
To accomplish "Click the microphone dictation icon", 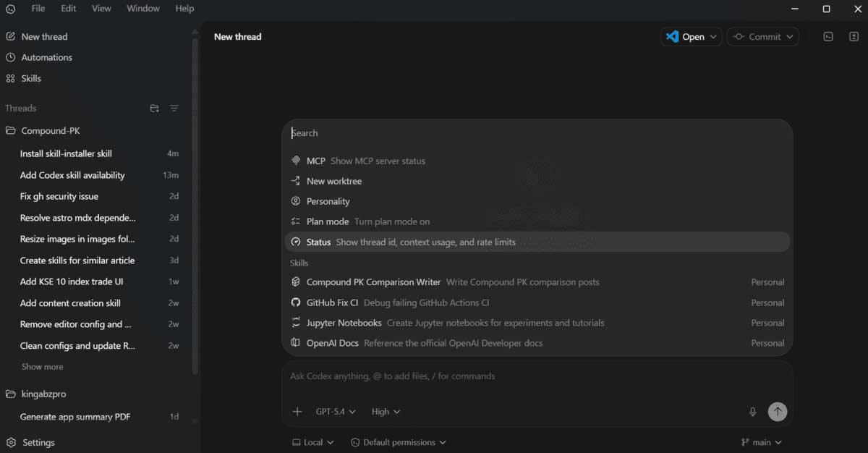I will 753,412.
